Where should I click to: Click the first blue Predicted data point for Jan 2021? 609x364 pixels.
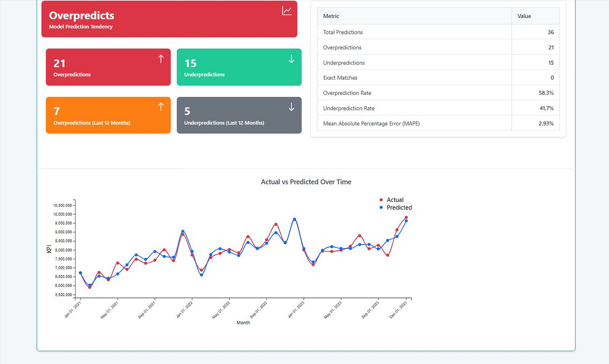click(x=80, y=273)
